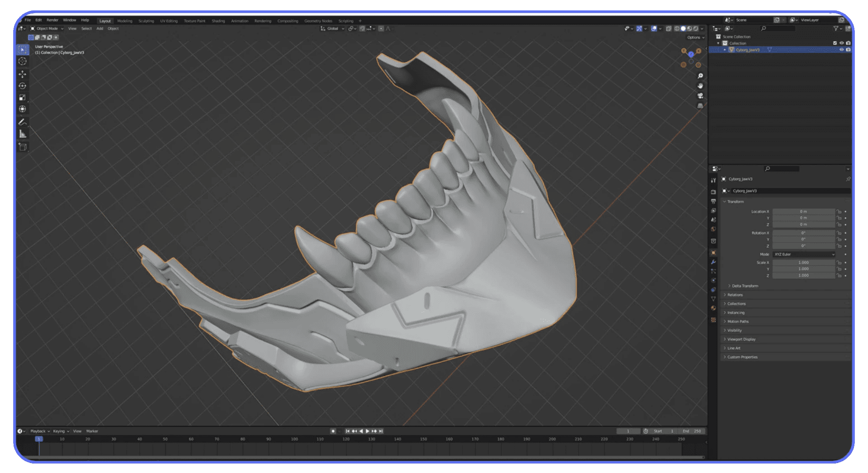Disable Cyborg_JawV3 in renders via camera icon
868x473 pixels.
tap(849, 50)
